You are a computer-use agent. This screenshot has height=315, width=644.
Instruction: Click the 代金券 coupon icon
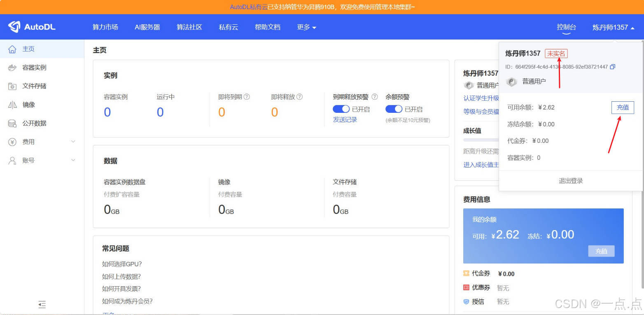(x=466, y=273)
